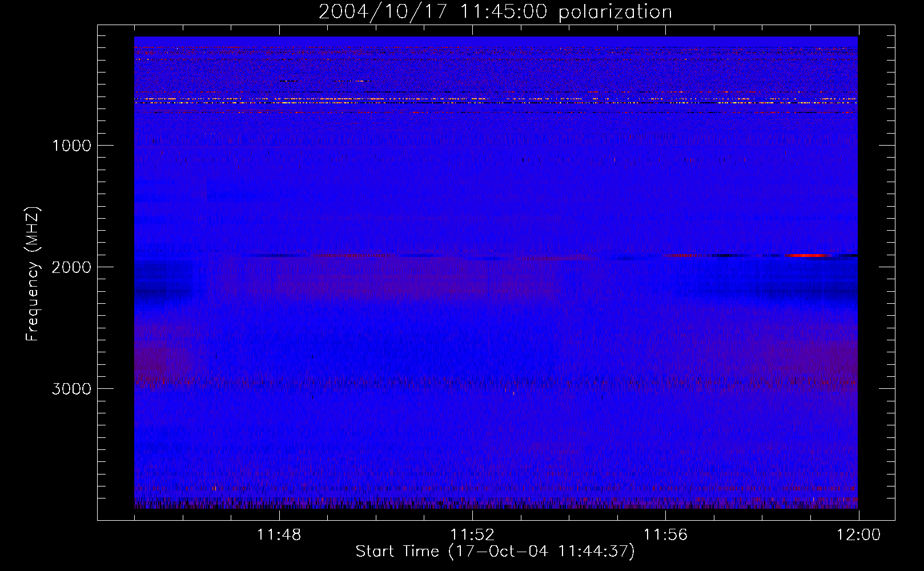This screenshot has height=571, width=924.
Task: Click the 12:00 time axis label
Action: pos(858,535)
